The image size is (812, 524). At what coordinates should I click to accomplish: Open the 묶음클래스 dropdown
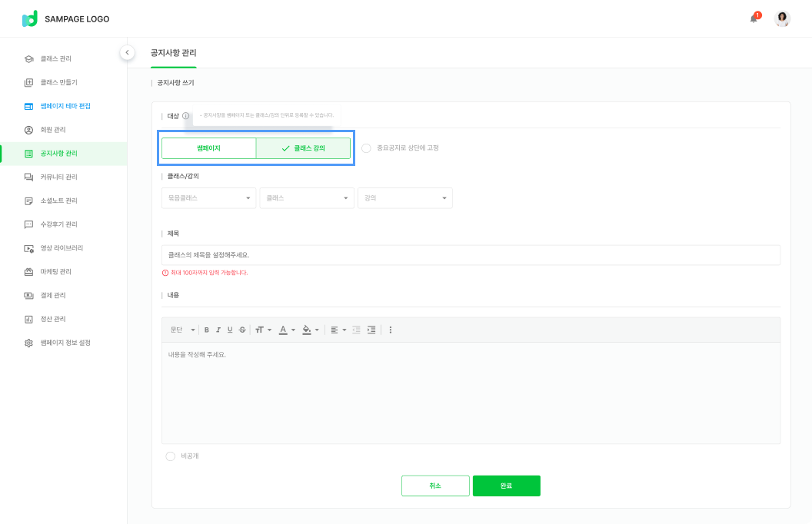coord(209,198)
